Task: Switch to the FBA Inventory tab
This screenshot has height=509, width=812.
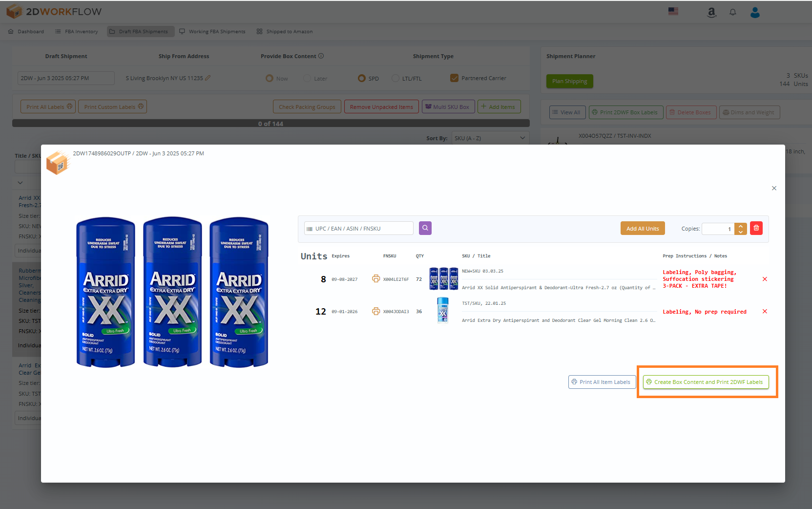Action: coord(81,31)
